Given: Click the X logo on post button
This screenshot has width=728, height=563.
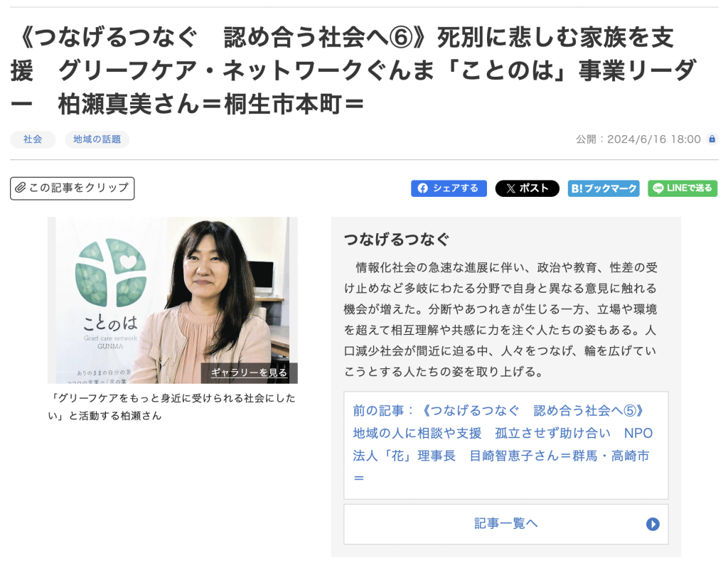Looking at the screenshot, I should (510, 188).
